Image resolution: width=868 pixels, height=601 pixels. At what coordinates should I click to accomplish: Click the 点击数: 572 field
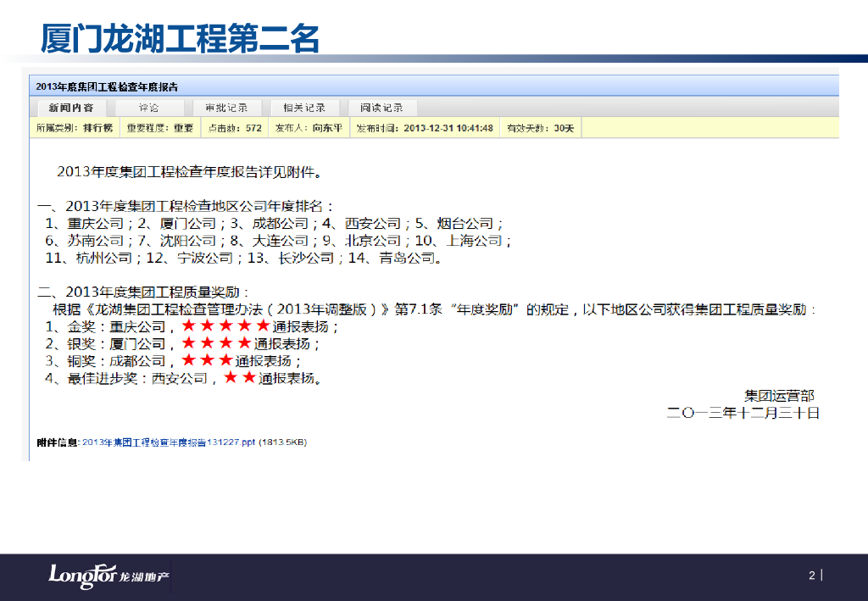coord(235,128)
